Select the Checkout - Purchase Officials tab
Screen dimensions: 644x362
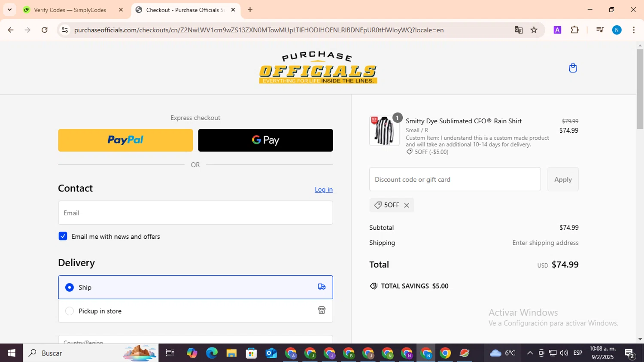click(185, 9)
